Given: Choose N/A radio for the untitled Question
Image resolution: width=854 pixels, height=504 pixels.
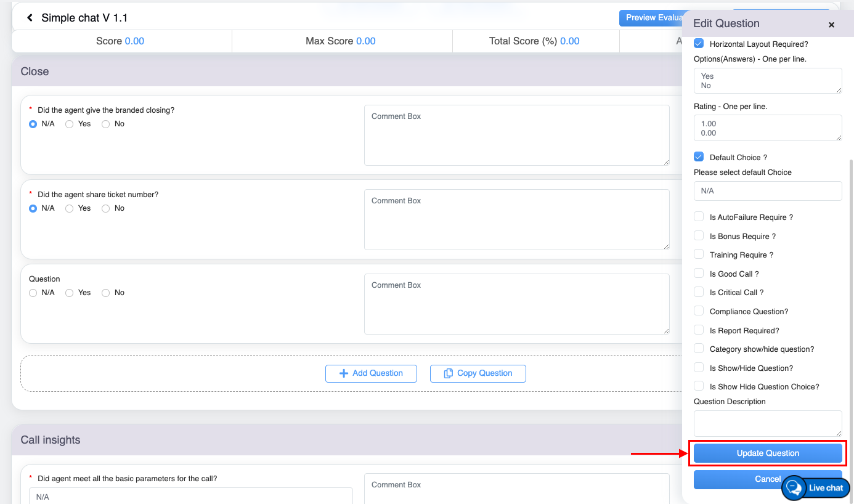Looking at the screenshot, I should 33,293.
